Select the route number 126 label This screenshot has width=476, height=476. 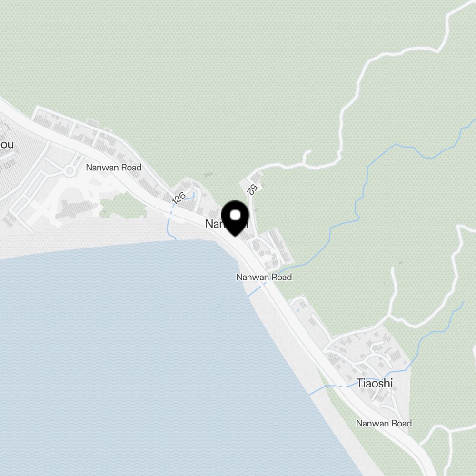point(178,198)
